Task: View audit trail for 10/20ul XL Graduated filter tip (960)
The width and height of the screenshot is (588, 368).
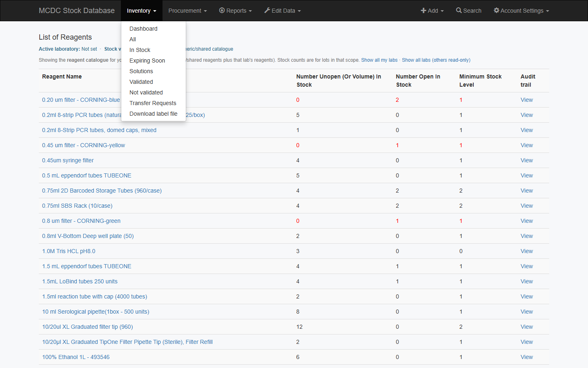Action: 527,327
